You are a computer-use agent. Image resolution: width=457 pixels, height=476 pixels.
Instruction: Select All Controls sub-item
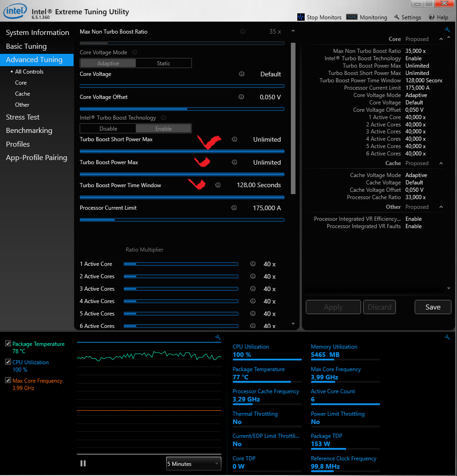tap(29, 72)
